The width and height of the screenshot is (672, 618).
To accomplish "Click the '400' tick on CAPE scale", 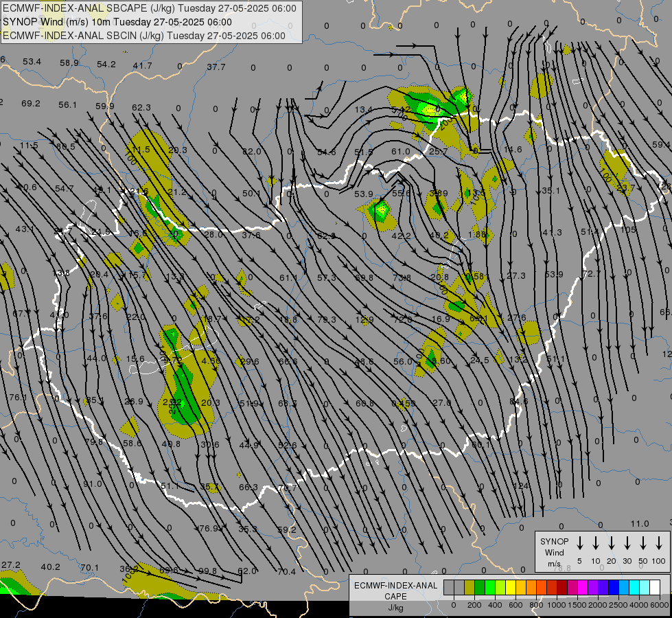I will tap(495, 605).
